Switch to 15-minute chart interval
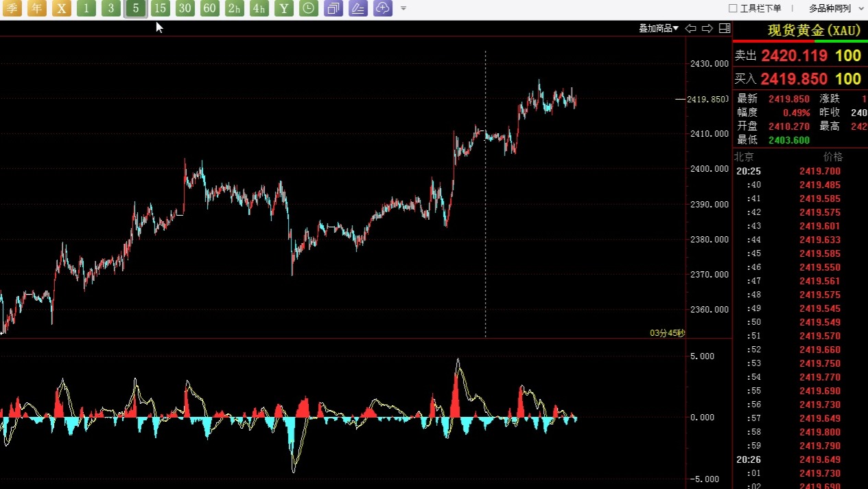The height and width of the screenshot is (489, 868). click(160, 8)
